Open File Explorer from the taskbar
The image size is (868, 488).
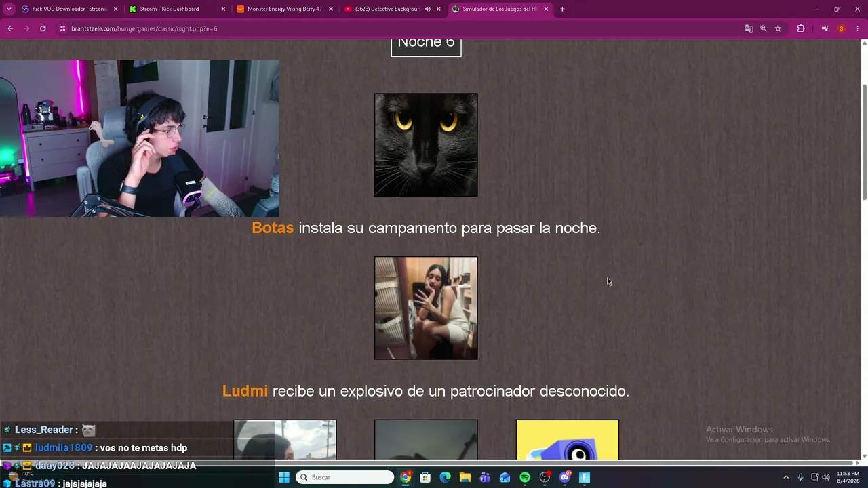click(465, 477)
